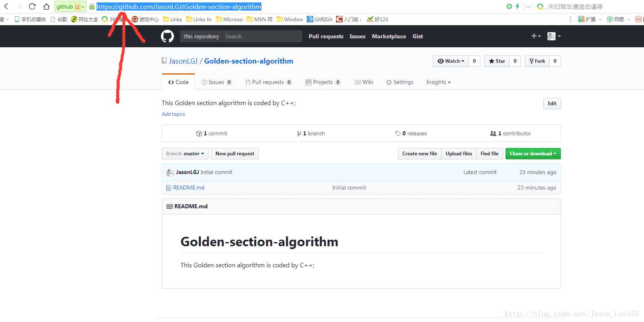Image resolution: width=644 pixels, height=322 pixels.
Task: Click the browser URL address field
Action: click(x=179, y=7)
